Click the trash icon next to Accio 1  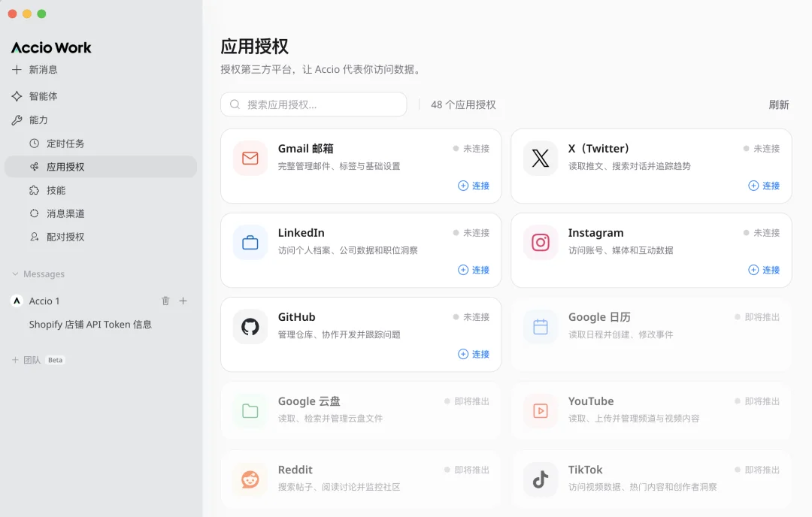coord(165,300)
